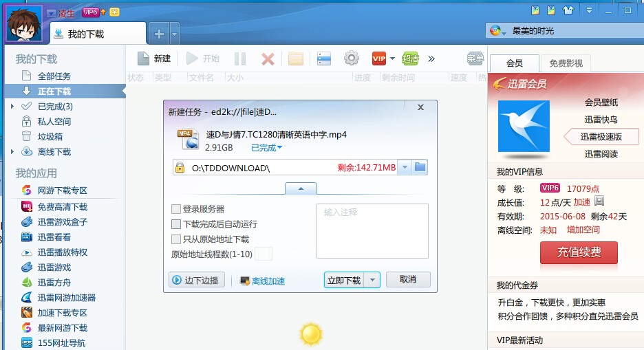Click the 菜单 menu button

pos(475,58)
